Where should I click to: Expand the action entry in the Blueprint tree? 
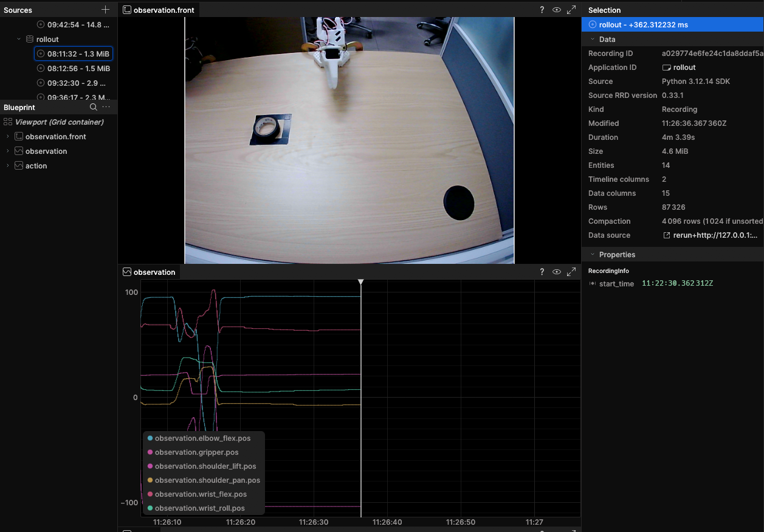click(8, 165)
